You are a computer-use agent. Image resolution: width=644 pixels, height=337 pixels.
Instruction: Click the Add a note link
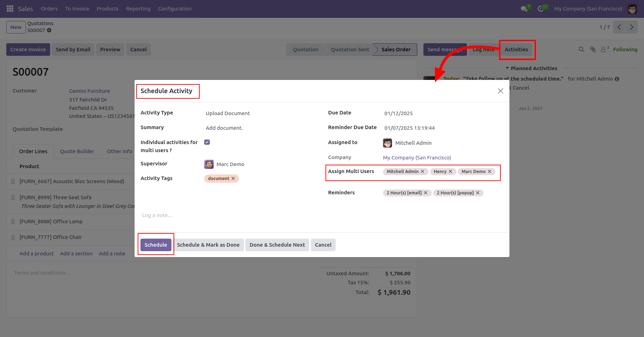pos(112,254)
